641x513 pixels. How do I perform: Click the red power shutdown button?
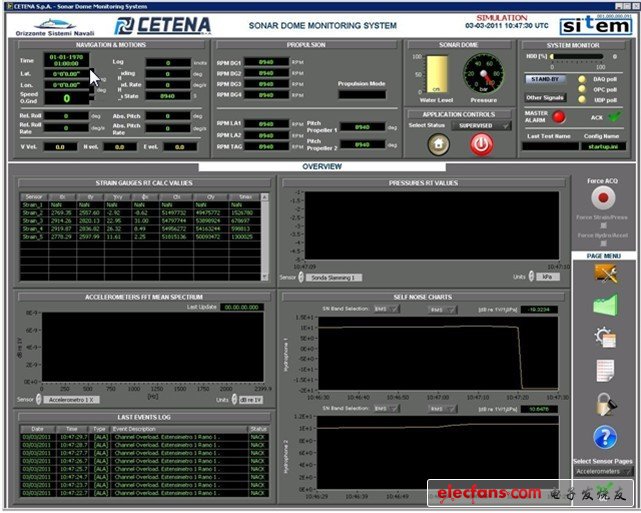(482, 143)
